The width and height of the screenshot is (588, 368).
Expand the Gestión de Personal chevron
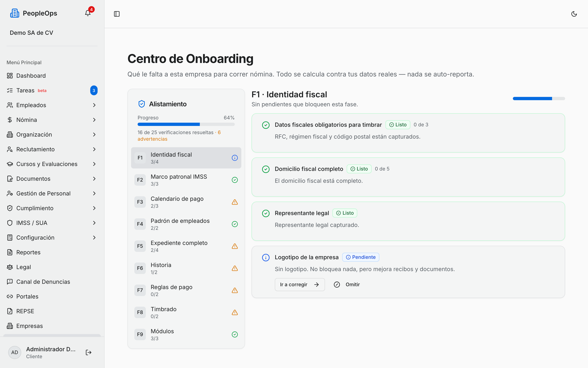tap(94, 193)
